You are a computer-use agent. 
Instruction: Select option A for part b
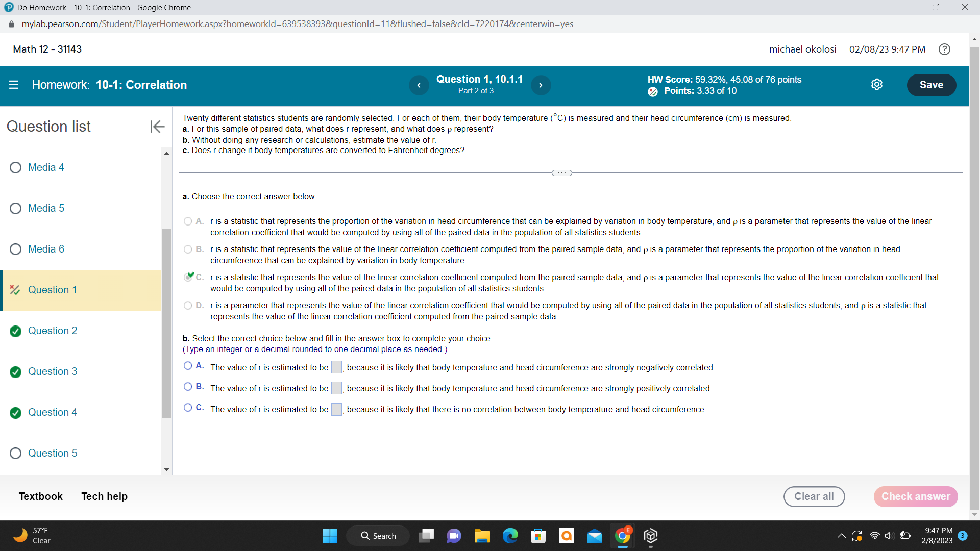[188, 366]
